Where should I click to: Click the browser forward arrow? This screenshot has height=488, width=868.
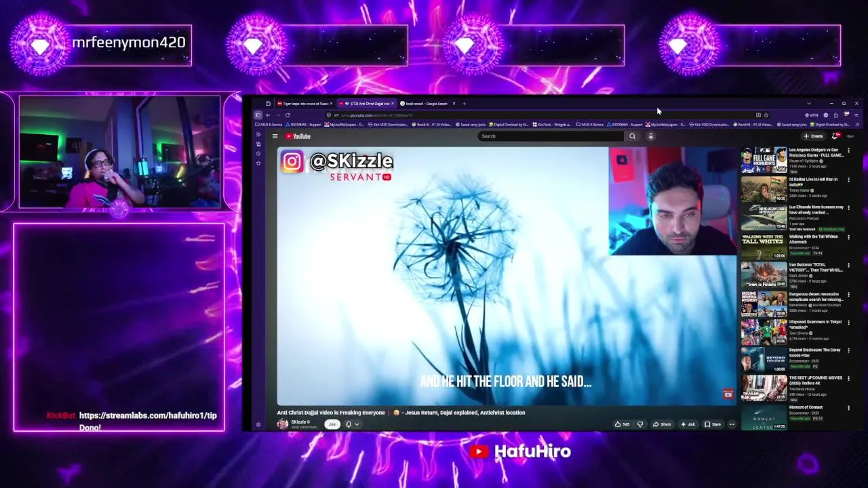[x=277, y=115]
